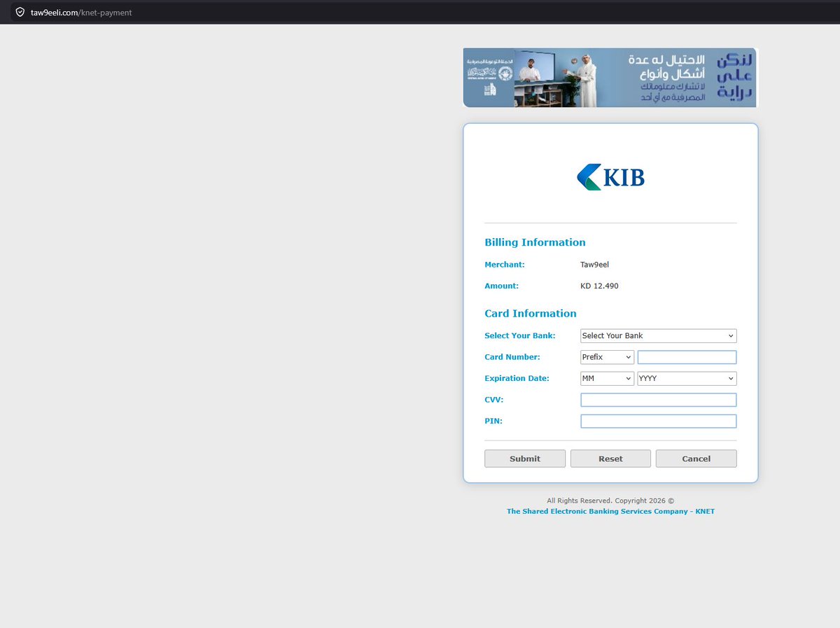Click the amount 'KD 12.490'
Viewport: 840px width, 628px height.
coord(599,286)
